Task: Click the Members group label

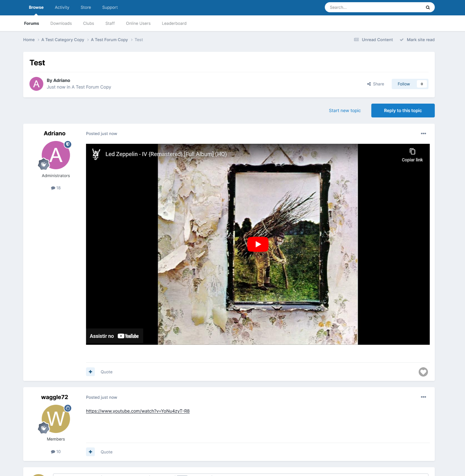Action: 56,439
